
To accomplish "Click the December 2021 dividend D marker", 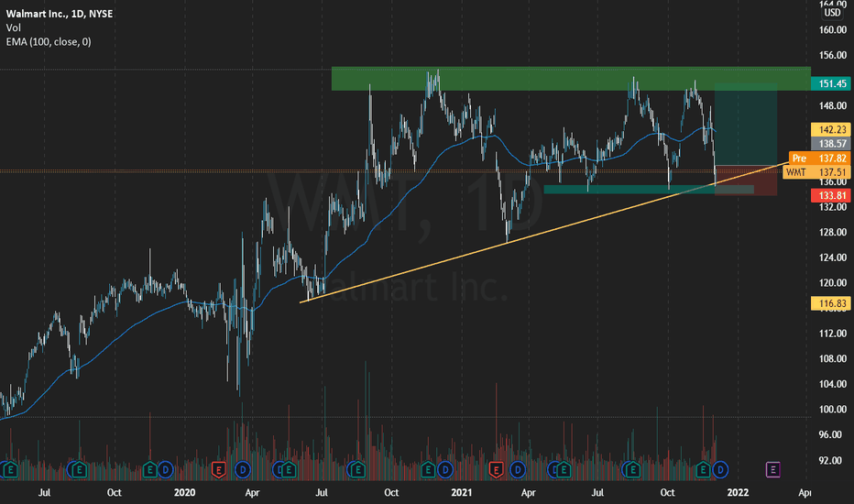I will [x=720, y=469].
